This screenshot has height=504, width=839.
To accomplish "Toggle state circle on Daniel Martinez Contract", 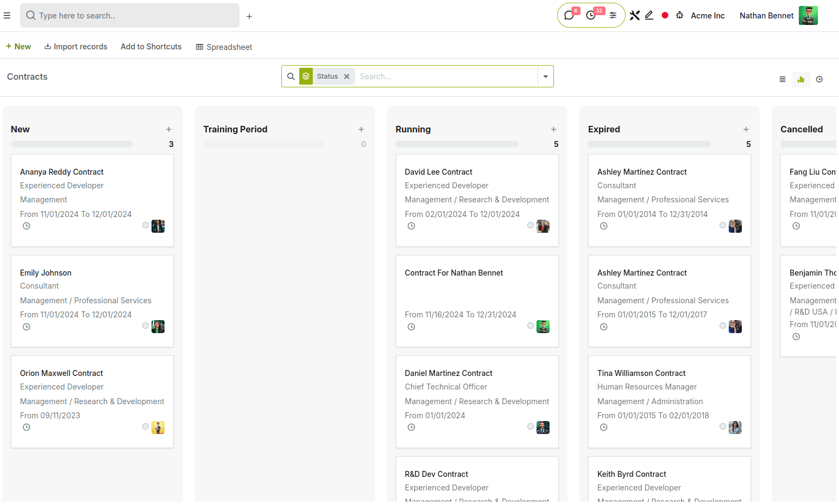I will point(531,426).
